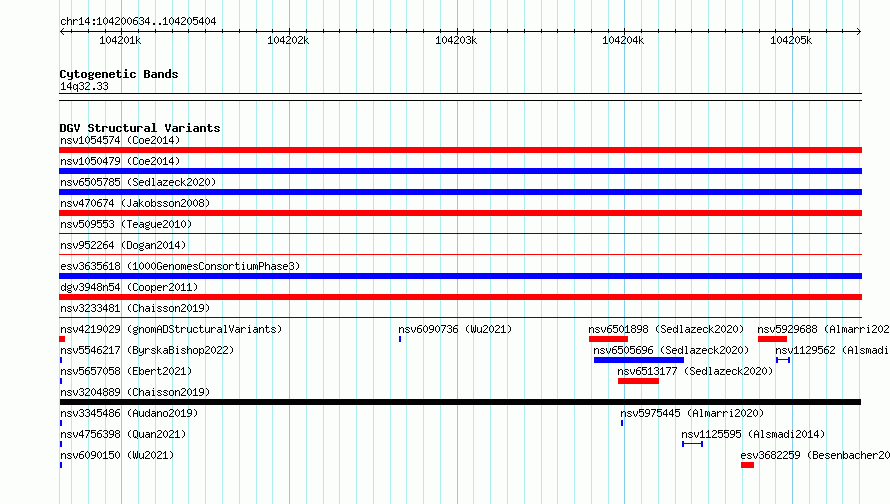Select the blue bar under nsv6505696

click(x=639, y=360)
